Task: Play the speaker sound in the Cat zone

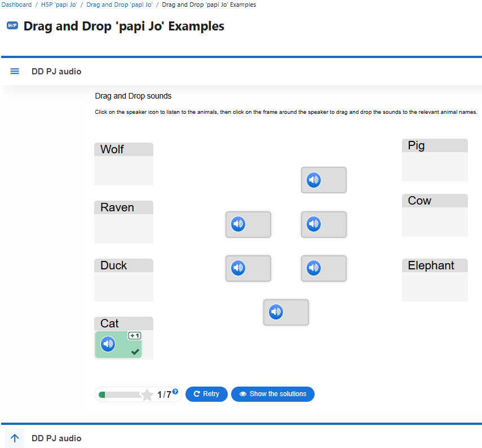Action: pyautogui.click(x=108, y=344)
